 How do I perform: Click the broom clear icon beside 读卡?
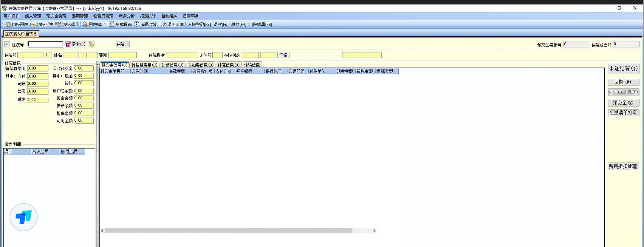(x=92, y=44)
